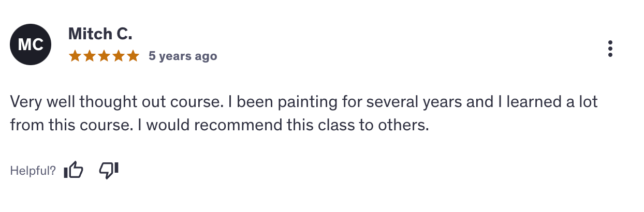The image size is (644, 212).
Task: Click the "5 years ago" timestamp
Action: tap(183, 56)
